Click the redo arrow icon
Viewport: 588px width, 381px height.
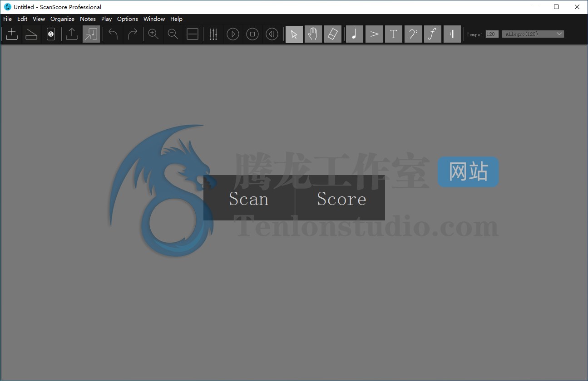[133, 34]
